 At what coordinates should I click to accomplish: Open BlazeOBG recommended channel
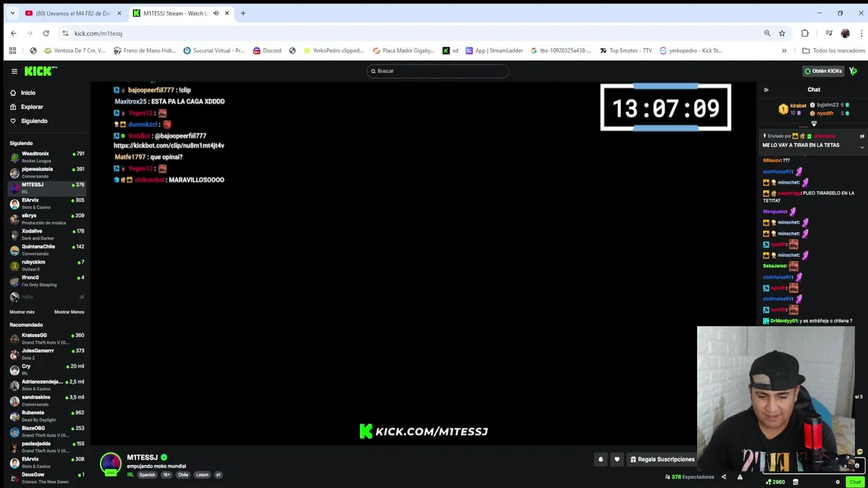point(47,432)
